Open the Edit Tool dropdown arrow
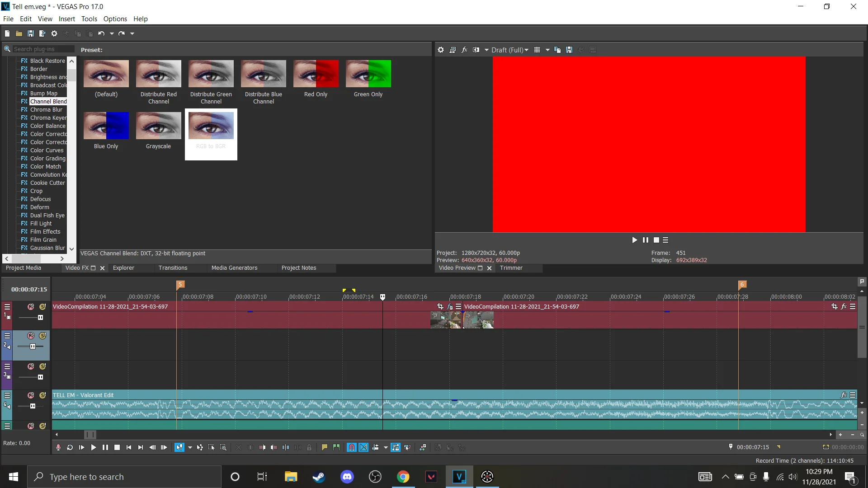This screenshot has height=488, width=868. tap(190, 447)
